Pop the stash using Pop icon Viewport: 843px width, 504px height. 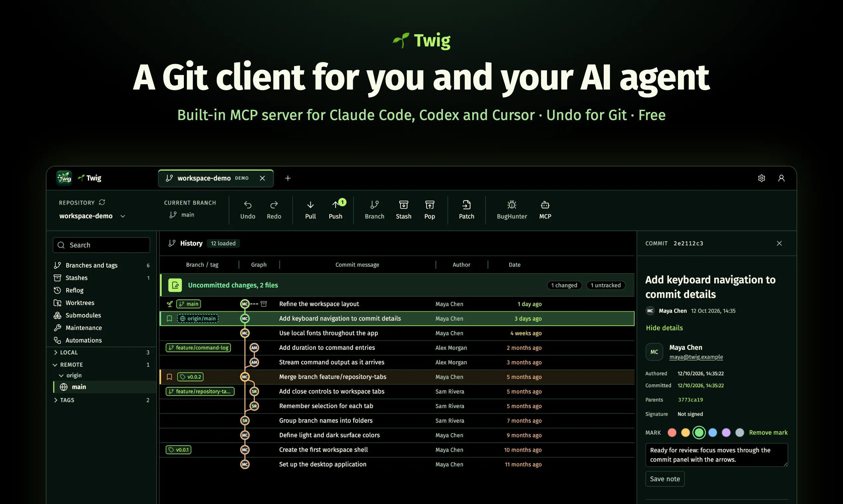[429, 210]
